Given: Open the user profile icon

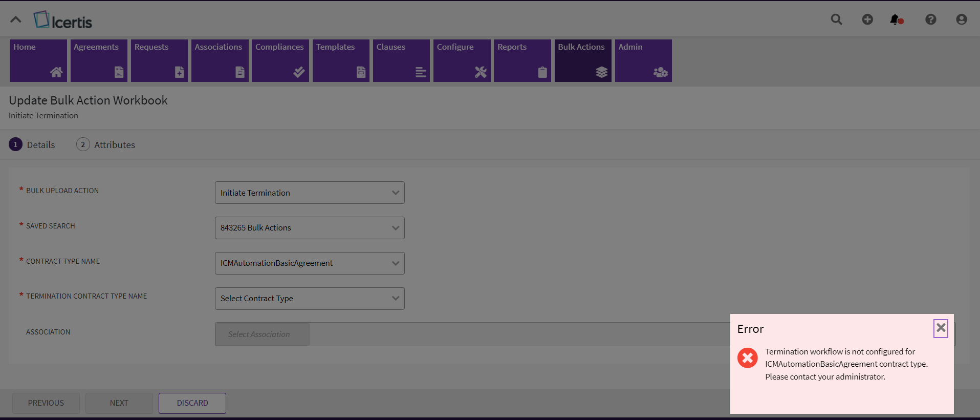Looking at the screenshot, I should pyautogui.click(x=961, y=19).
